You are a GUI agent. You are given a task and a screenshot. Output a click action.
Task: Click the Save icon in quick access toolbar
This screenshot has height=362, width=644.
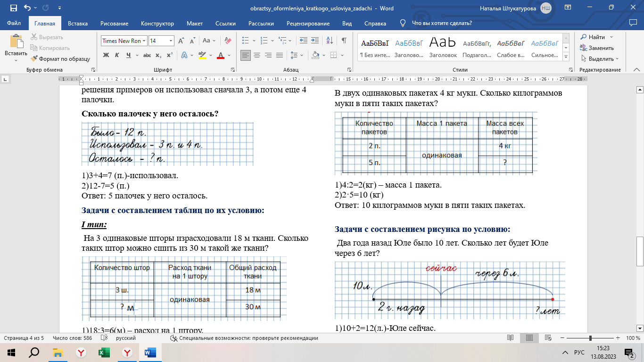point(13,8)
